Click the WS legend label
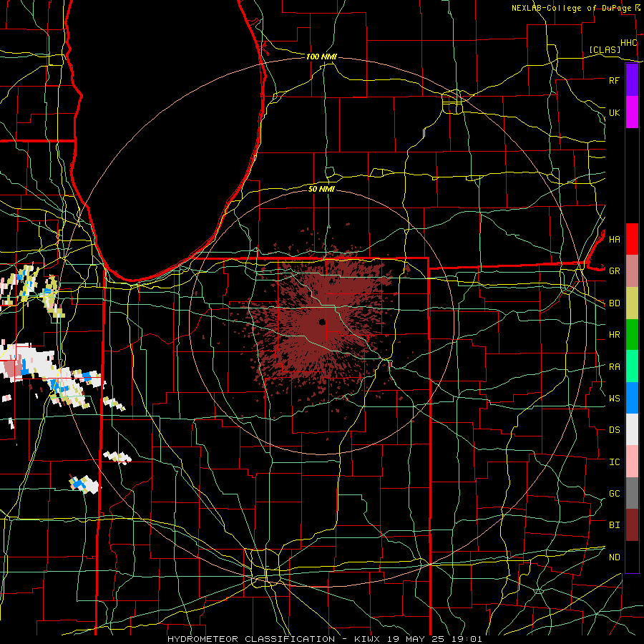Viewport: 644px width, 644px height. (x=614, y=398)
